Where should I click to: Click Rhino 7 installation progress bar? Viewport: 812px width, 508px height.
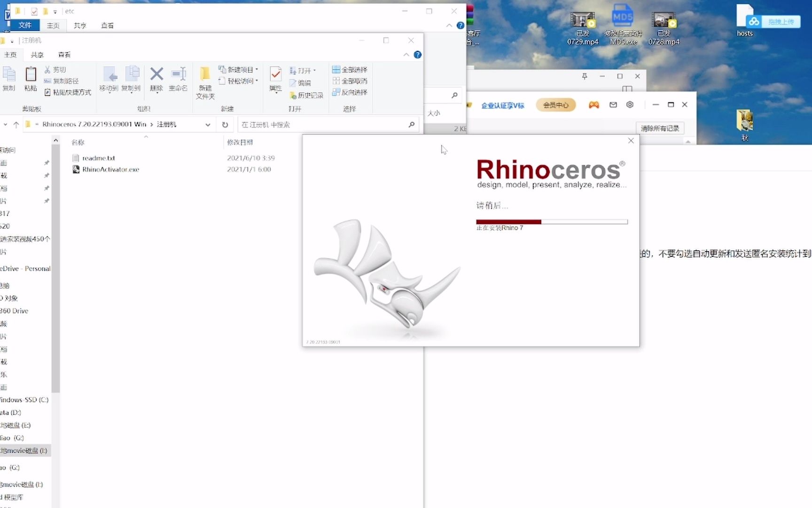tap(552, 222)
